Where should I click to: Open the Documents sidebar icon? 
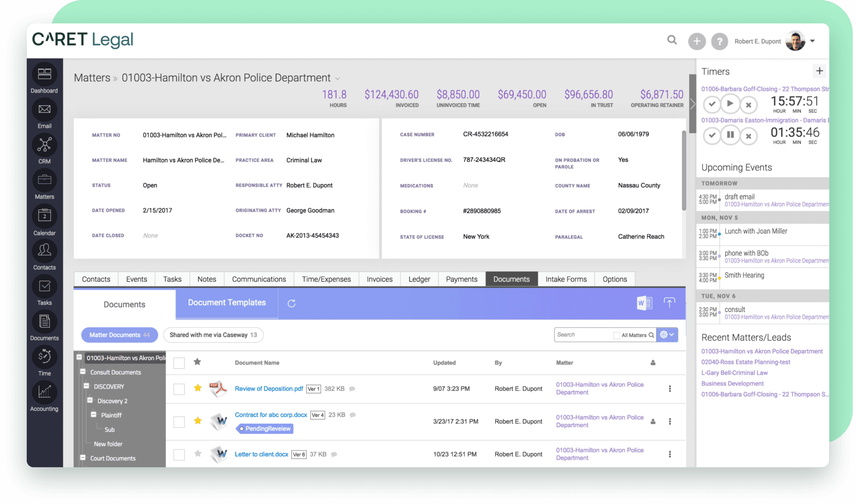point(44,322)
